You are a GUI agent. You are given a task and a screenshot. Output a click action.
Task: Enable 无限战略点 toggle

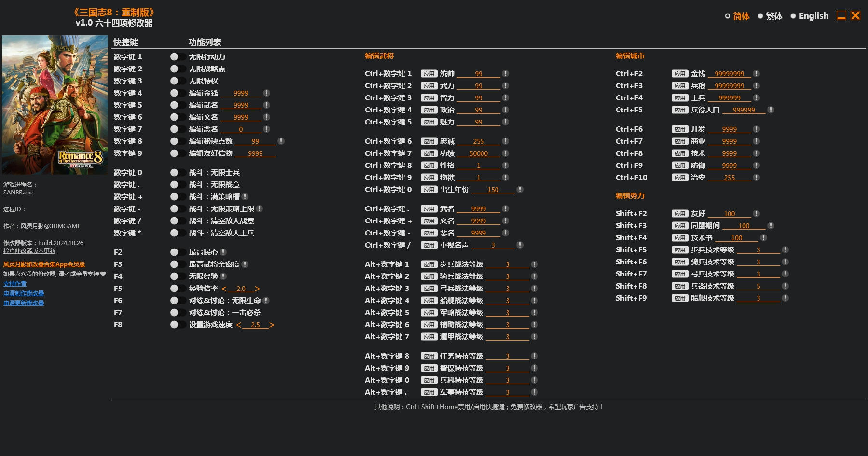(x=178, y=69)
